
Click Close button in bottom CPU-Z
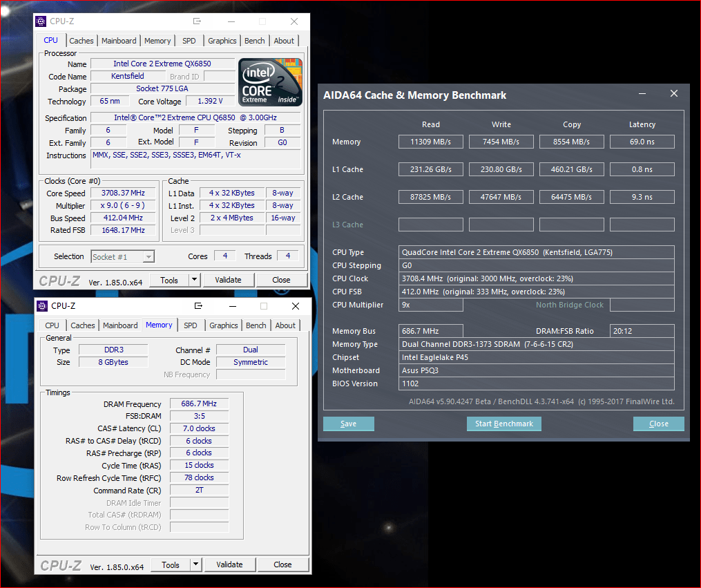282,565
